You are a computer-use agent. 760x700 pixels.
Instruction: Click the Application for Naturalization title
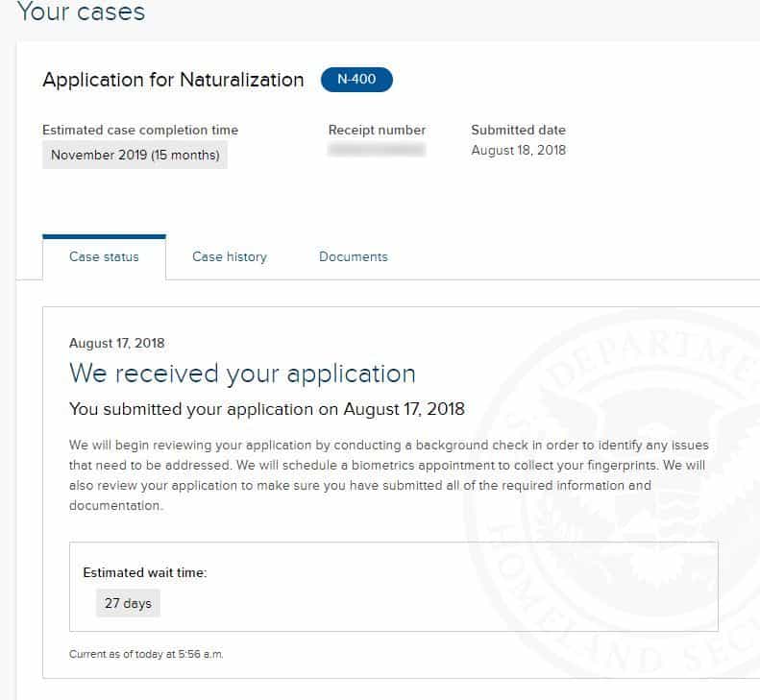pyautogui.click(x=173, y=80)
